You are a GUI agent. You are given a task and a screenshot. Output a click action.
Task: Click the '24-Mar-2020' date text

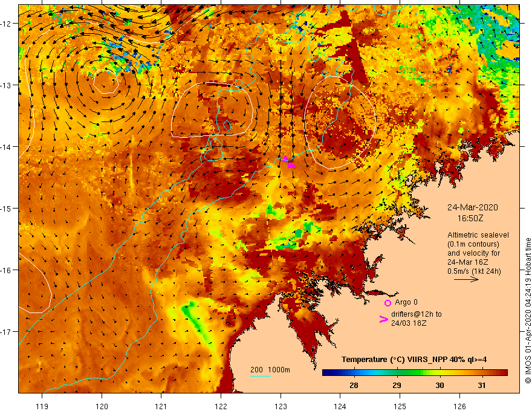pyautogui.click(x=473, y=207)
